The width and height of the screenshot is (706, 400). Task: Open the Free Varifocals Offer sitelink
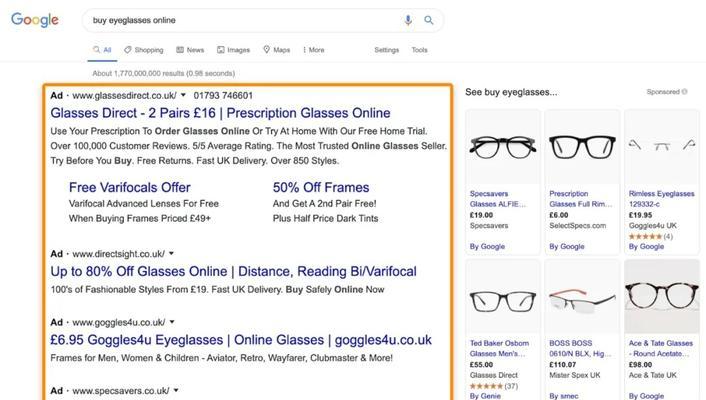[x=130, y=187]
